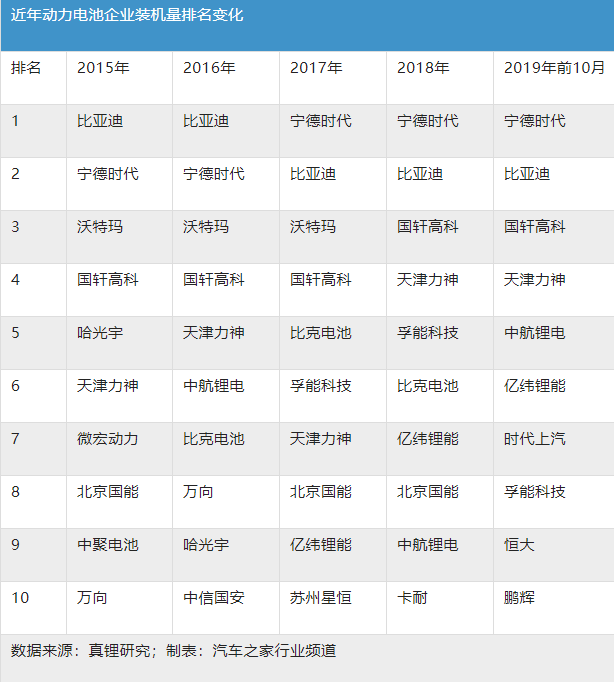This screenshot has width=614, height=682.
Task: Select 比克电池 in 2016年 column, rank 7
Action: coord(214,439)
